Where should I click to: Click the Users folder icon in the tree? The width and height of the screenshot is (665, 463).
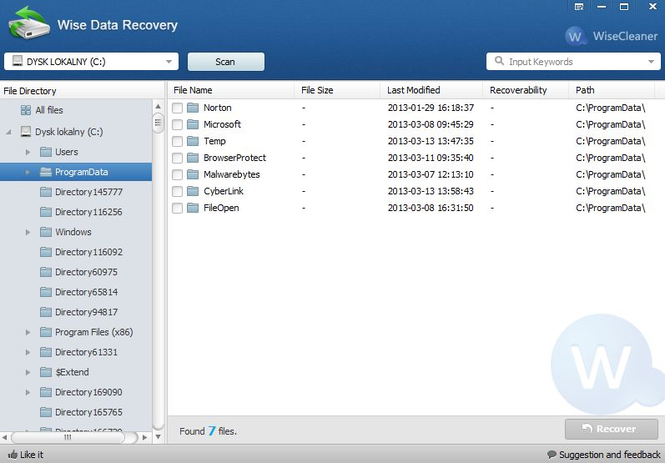[46, 152]
